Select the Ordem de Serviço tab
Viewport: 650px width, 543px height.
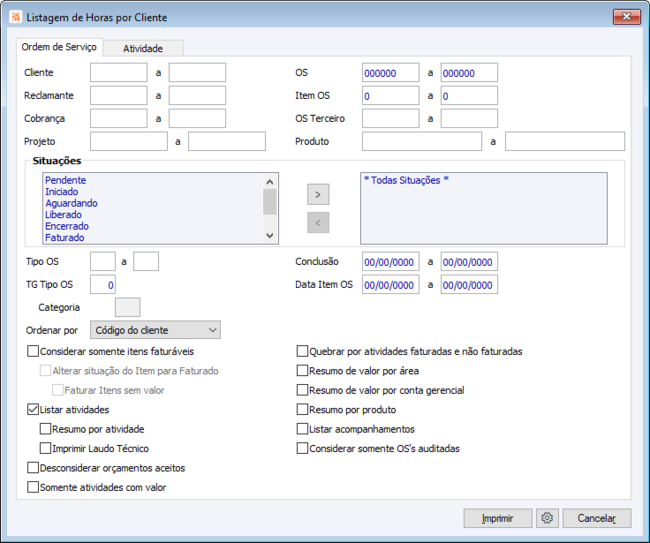(59, 47)
